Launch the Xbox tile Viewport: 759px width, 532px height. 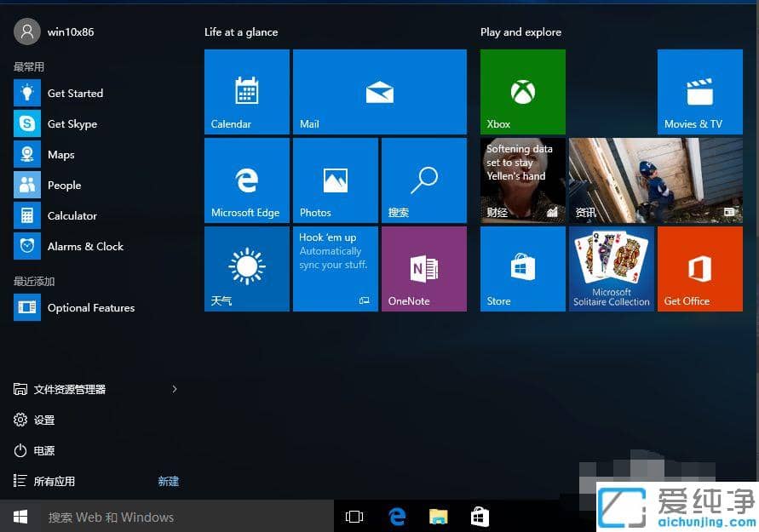tap(522, 92)
